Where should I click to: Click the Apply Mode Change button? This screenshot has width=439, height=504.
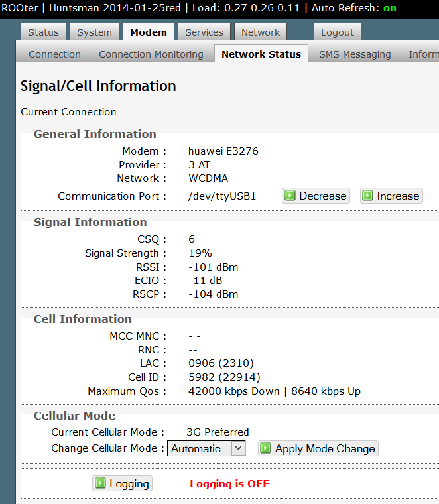pyautogui.click(x=318, y=448)
